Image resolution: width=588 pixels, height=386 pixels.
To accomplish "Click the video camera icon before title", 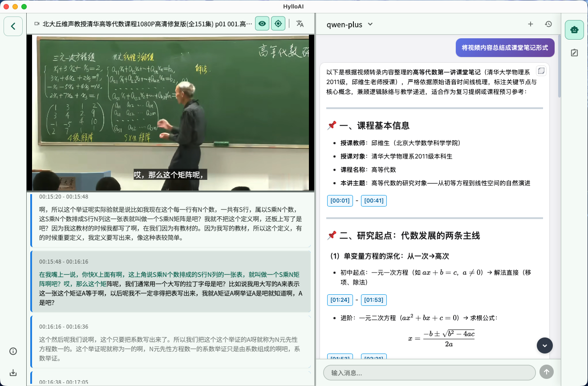I will pyautogui.click(x=36, y=24).
